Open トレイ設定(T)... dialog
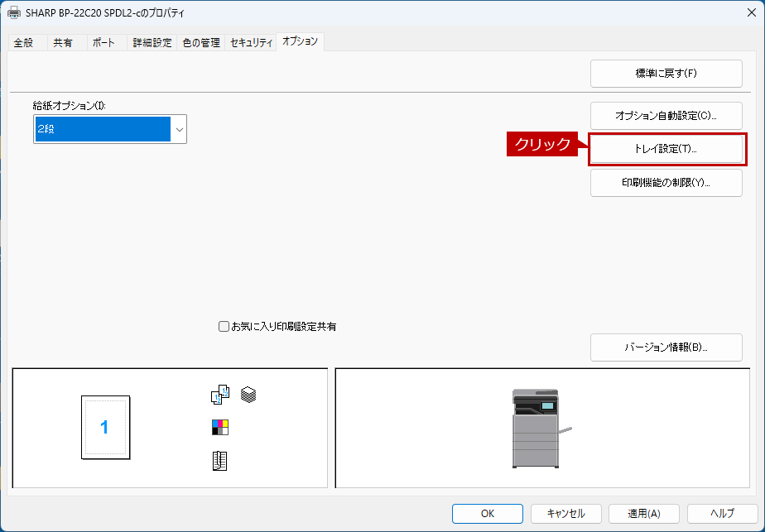765x532 pixels. (666, 149)
